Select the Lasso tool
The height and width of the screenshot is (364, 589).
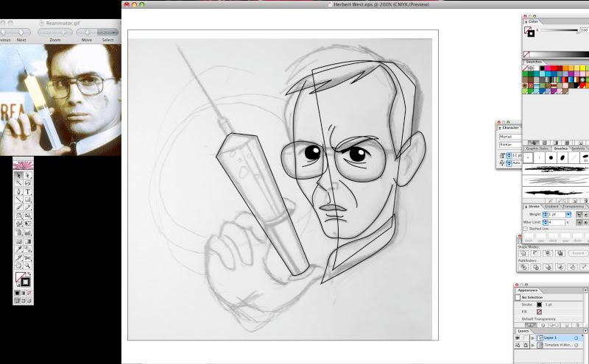click(x=27, y=183)
